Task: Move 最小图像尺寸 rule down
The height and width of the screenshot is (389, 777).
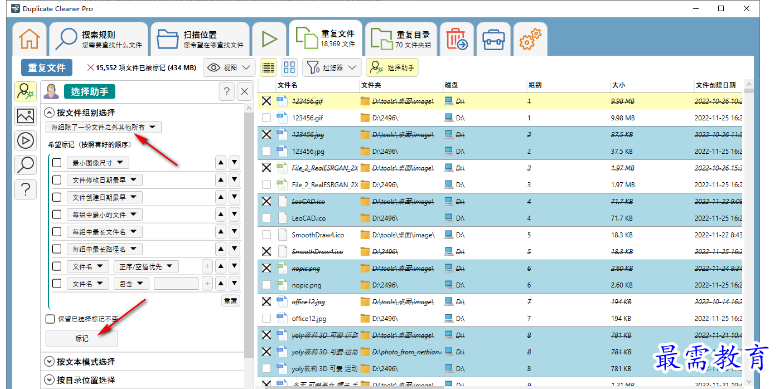Action: click(234, 163)
